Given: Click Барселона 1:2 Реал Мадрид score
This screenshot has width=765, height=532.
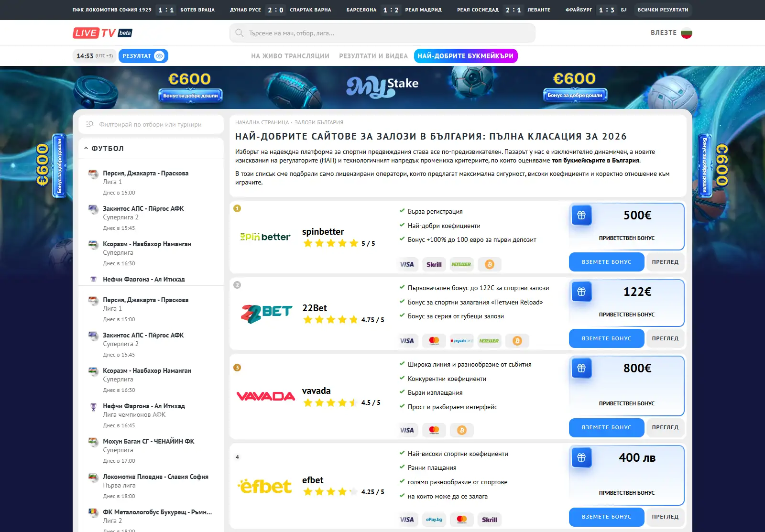Looking at the screenshot, I should point(391,10).
